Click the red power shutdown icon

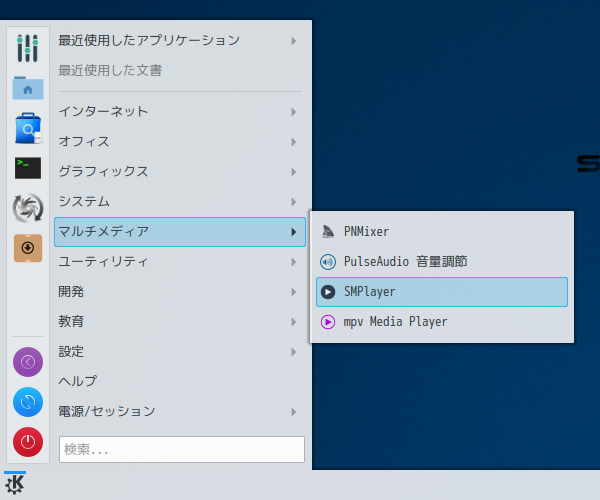28,442
